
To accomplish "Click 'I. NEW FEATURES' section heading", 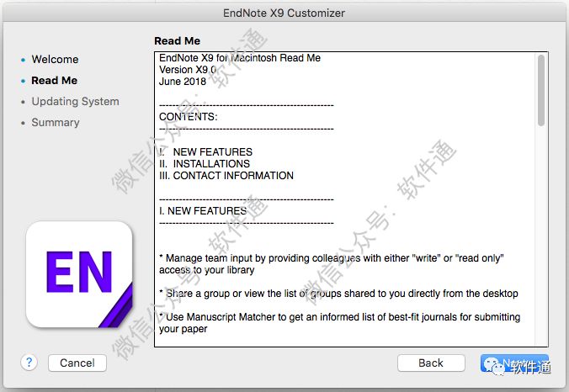I will pyautogui.click(x=203, y=210).
